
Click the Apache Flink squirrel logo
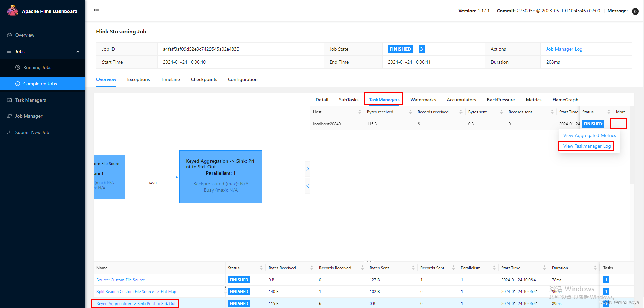pos(12,10)
